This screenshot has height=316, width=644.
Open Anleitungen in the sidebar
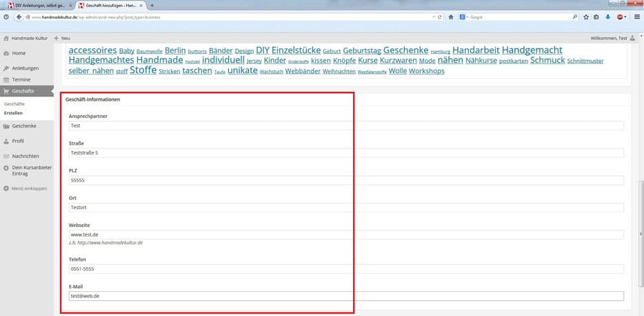[25, 68]
